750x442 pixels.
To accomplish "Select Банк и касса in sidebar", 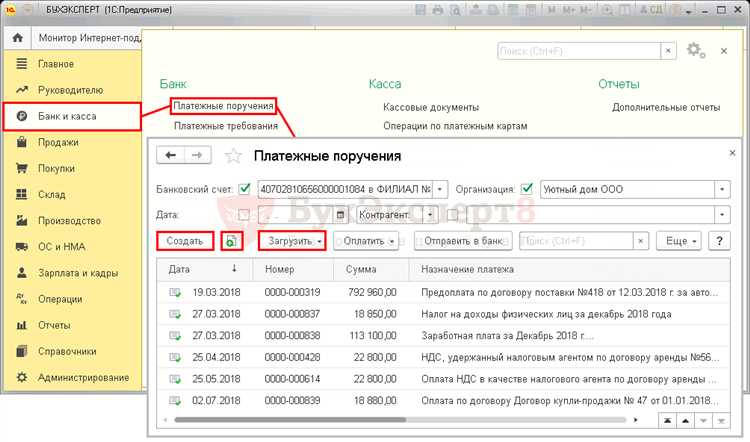I will [72, 116].
